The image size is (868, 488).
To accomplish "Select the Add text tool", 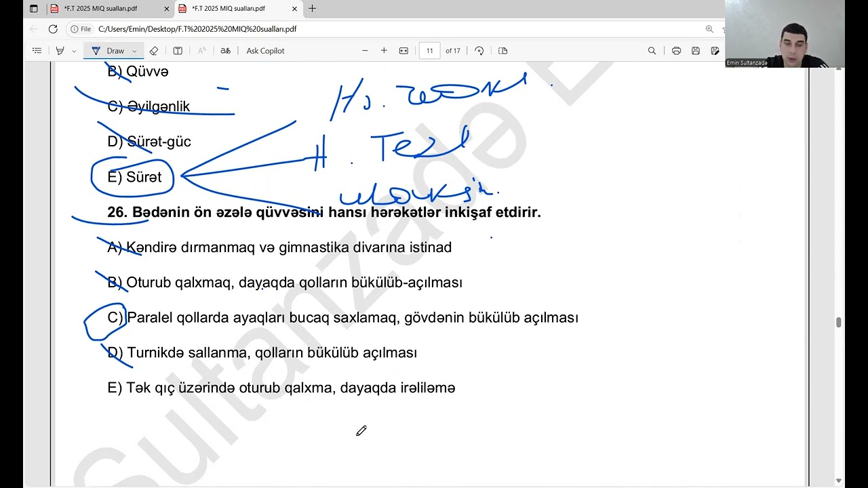I will point(178,51).
